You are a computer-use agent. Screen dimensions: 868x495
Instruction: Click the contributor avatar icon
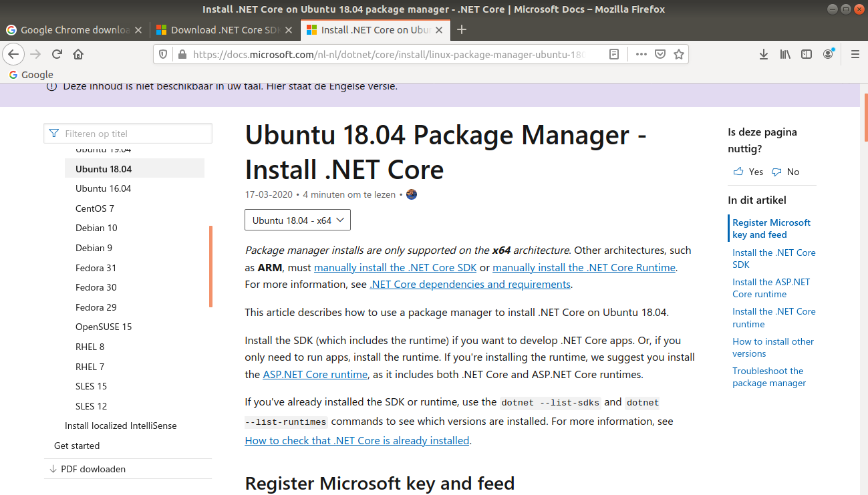(412, 194)
